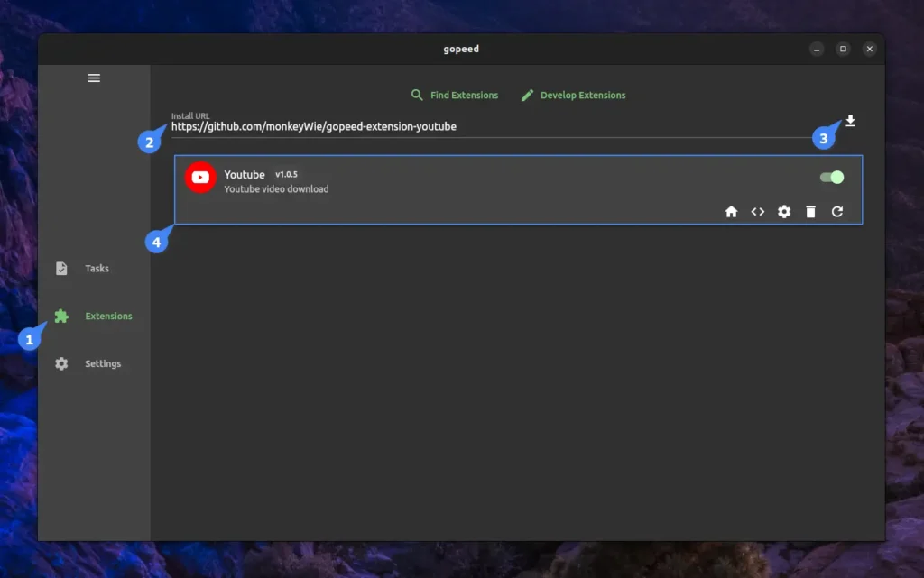Click the Settings gear icon in sidebar

click(61, 363)
